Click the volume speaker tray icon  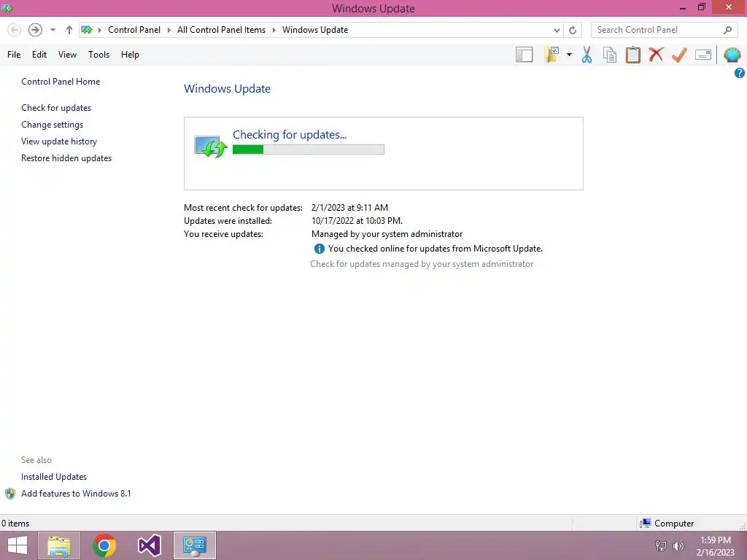pyautogui.click(x=678, y=546)
